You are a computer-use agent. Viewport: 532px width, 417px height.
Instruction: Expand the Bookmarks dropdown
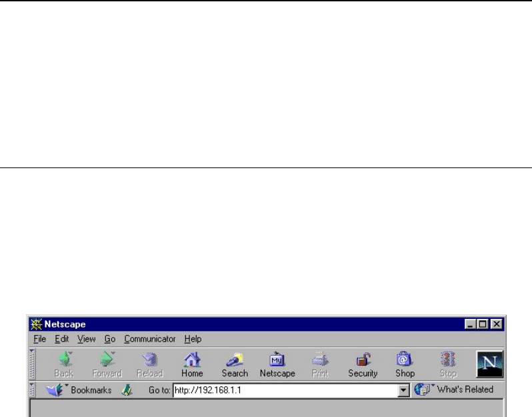(81, 390)
